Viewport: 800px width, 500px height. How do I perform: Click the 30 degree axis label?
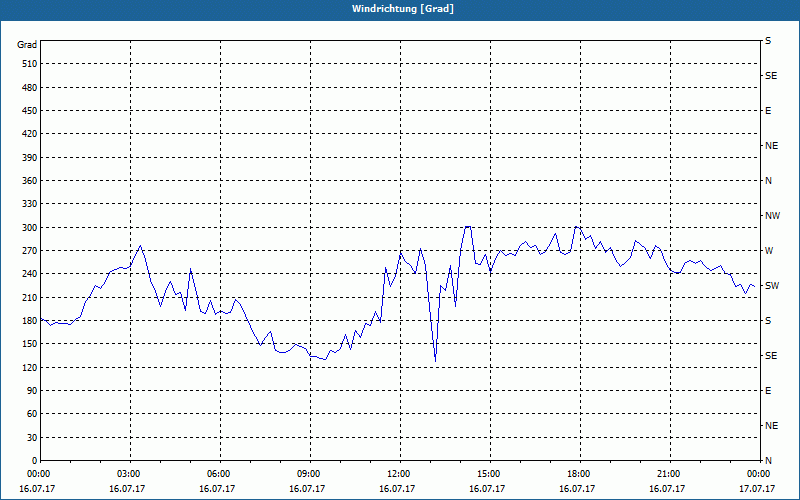pos(30,438)
